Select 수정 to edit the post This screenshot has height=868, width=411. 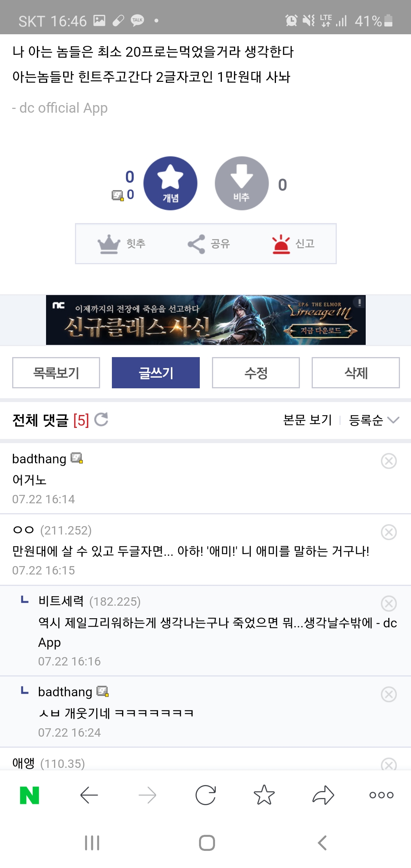256,373
